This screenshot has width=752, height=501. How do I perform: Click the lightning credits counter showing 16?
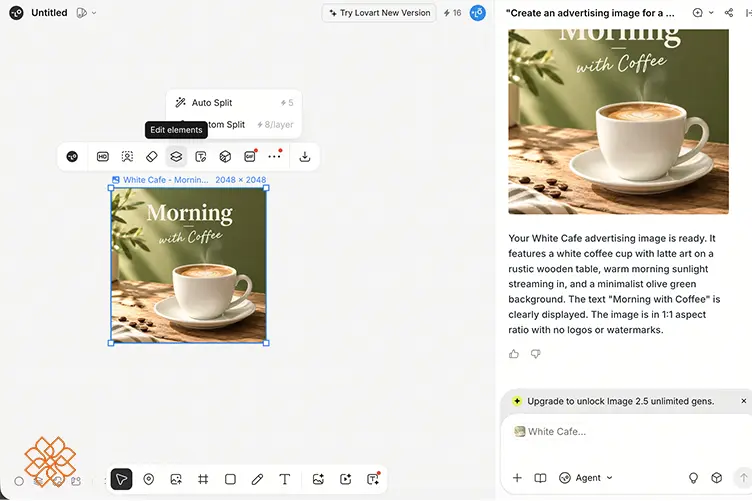[x=452, y=13]
